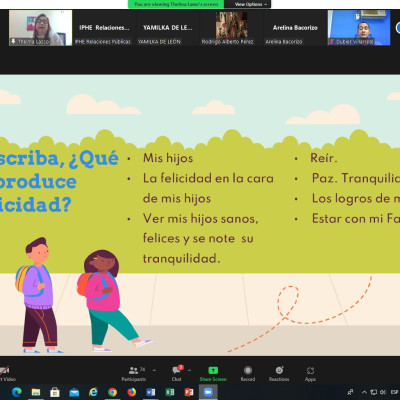Open Excel from the taskbar
This screenshot has width=400, height=400.
[170, 392]
